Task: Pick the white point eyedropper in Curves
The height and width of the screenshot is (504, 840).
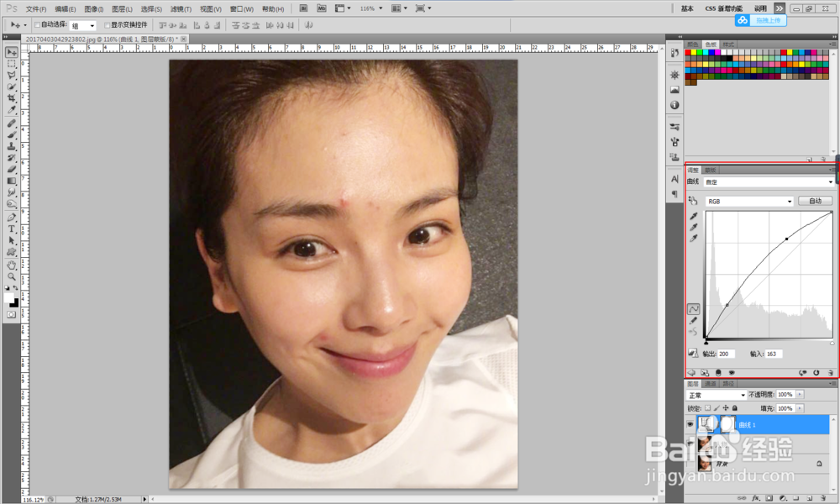Action: tap(693, 239)
